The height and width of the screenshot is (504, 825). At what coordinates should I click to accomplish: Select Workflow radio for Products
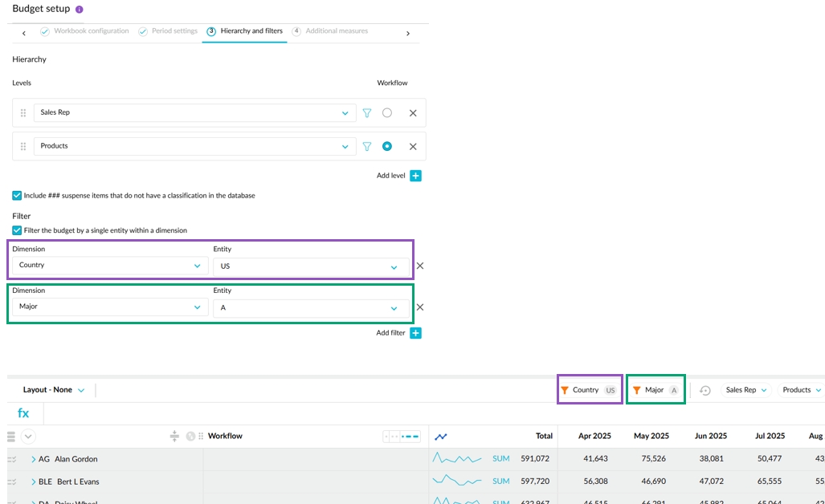(x=387, y=147)
